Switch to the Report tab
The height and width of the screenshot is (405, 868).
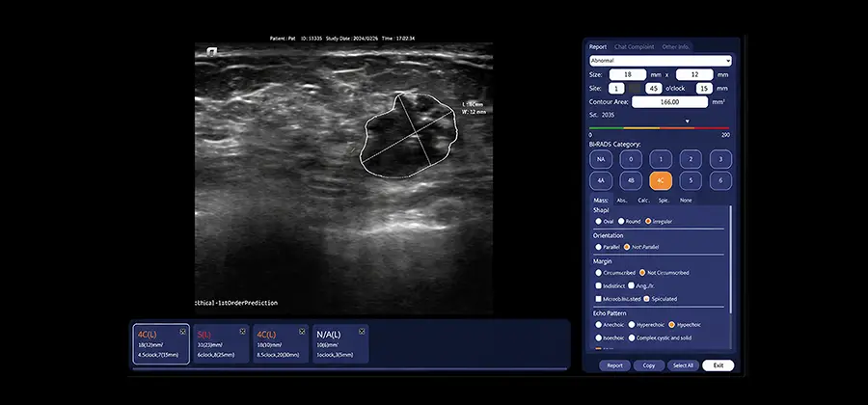pyautogui.click(x=598, y=47)
